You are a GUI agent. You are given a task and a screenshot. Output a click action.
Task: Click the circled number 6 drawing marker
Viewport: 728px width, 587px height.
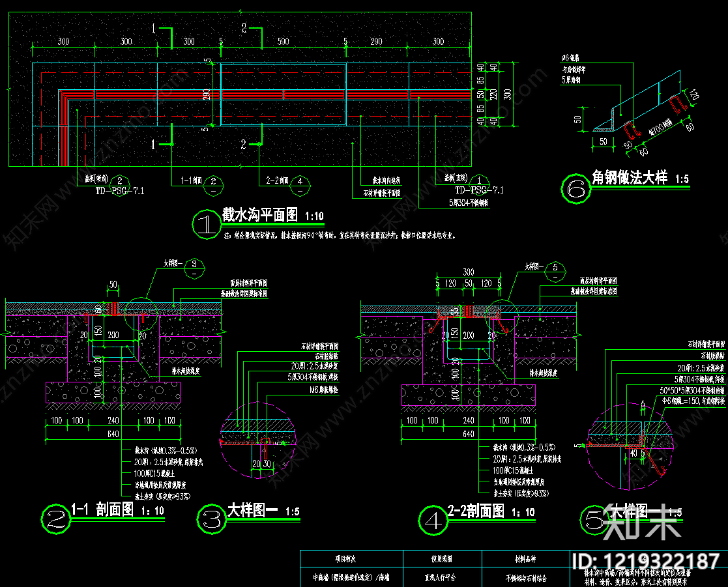[x=575, y=188]
